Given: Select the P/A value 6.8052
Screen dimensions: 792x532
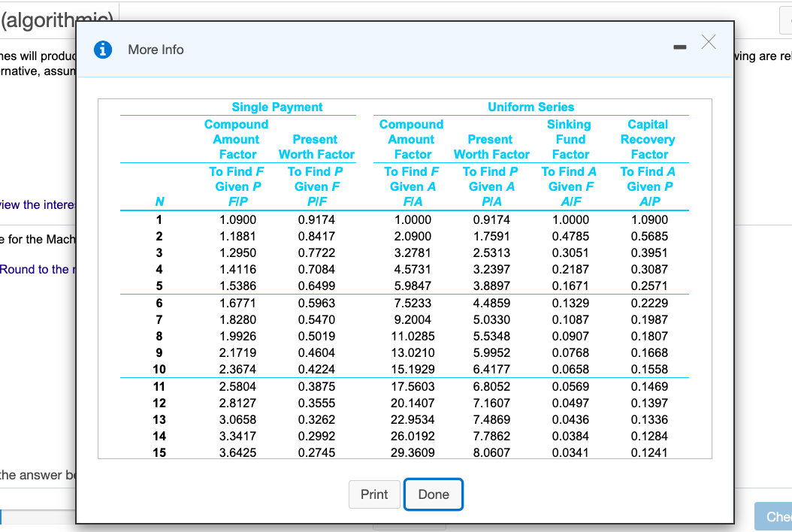Looking at the screenshot, I should (491, 386).
